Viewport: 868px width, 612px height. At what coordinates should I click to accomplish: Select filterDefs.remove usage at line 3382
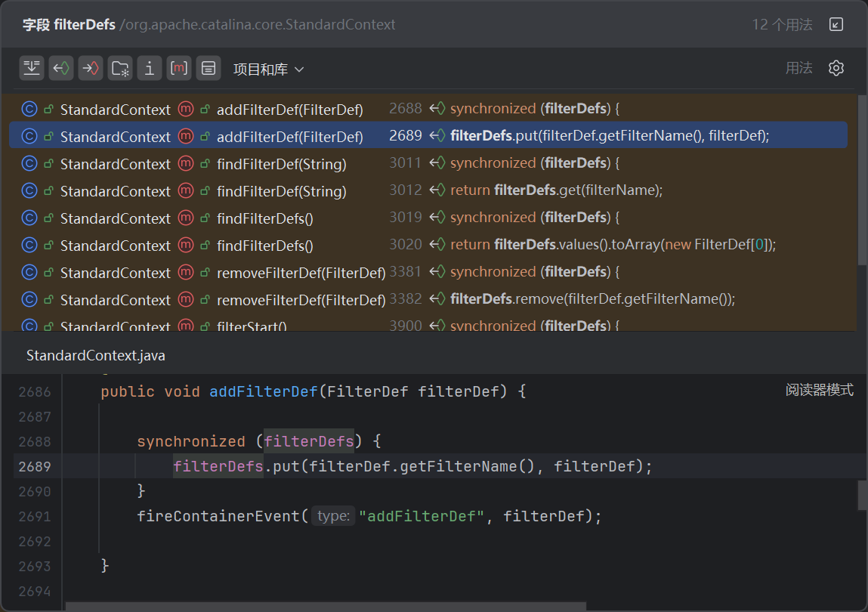pos(592,299)
